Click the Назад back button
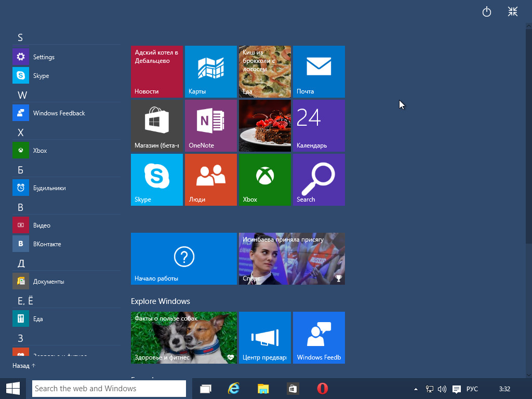This screenshot has height=399, width=532. click(24, 366)
